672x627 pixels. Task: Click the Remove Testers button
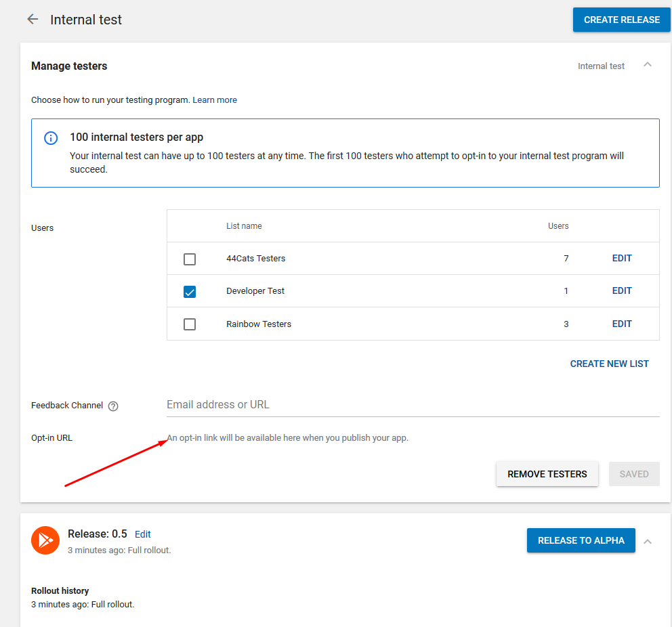coord(547,474)
